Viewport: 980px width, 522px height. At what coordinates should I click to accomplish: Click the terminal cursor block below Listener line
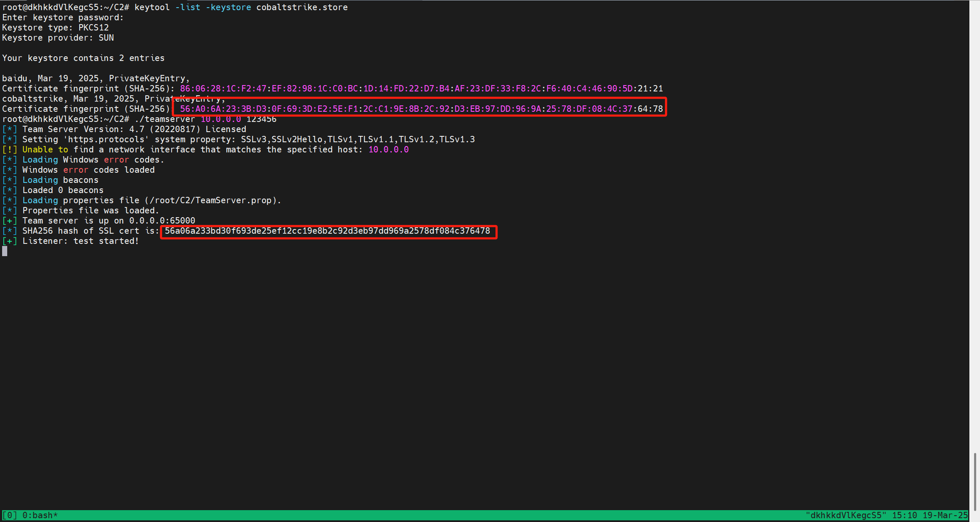coord(5,251)
